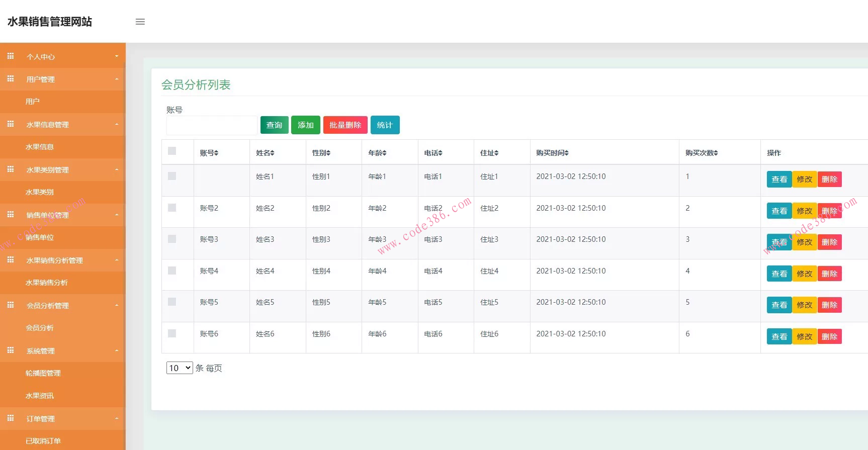
Task: Check the checkbox for row 账号2
Action: pyautogui.click(x=172, y=208)
